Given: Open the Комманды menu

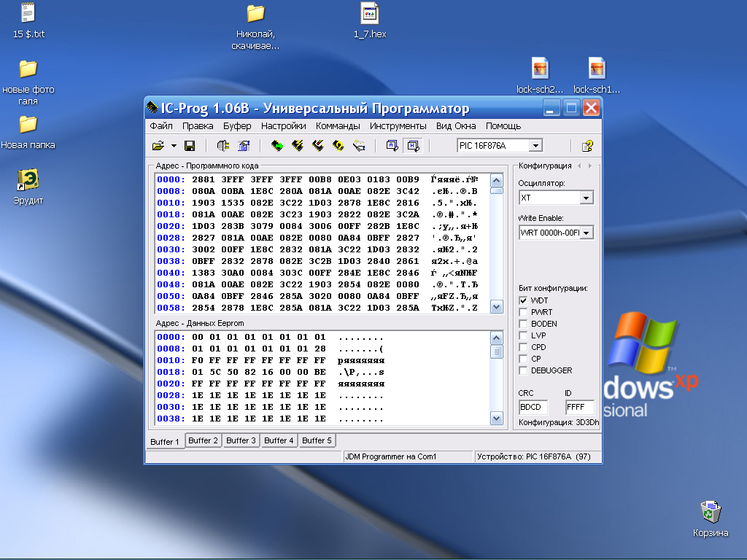Looking at the screenshot, I should click(338, 125).
